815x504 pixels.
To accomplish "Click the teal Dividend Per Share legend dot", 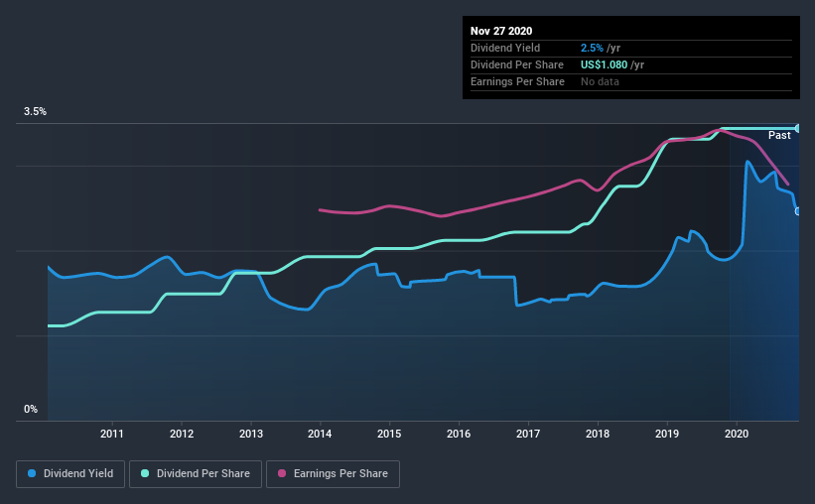I will pos(145,473).
